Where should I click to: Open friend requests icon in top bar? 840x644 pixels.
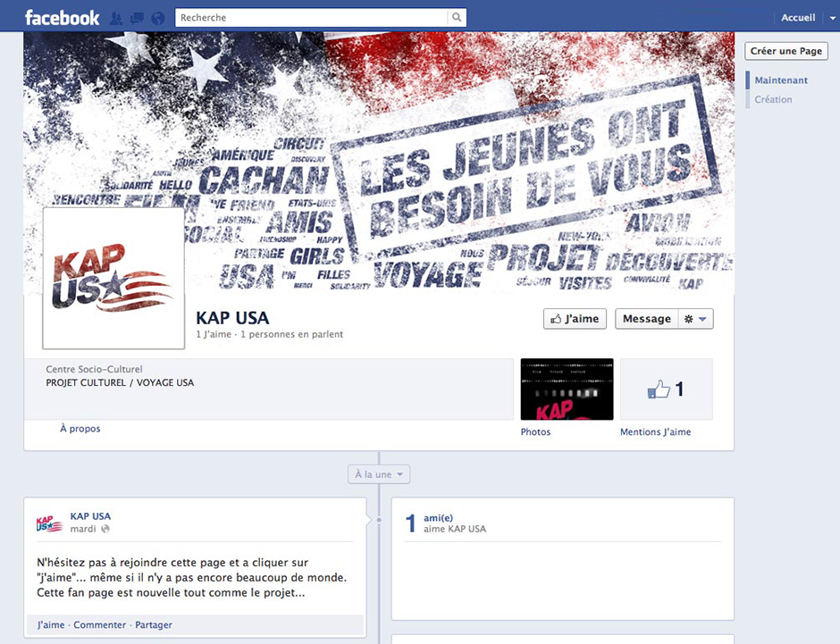115,18
